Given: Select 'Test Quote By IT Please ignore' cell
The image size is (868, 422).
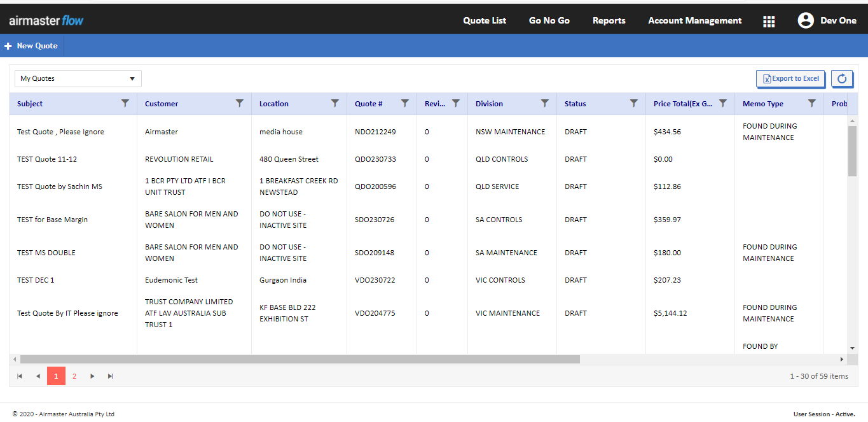Looking at the screenshot, I should tap(73, 313).
